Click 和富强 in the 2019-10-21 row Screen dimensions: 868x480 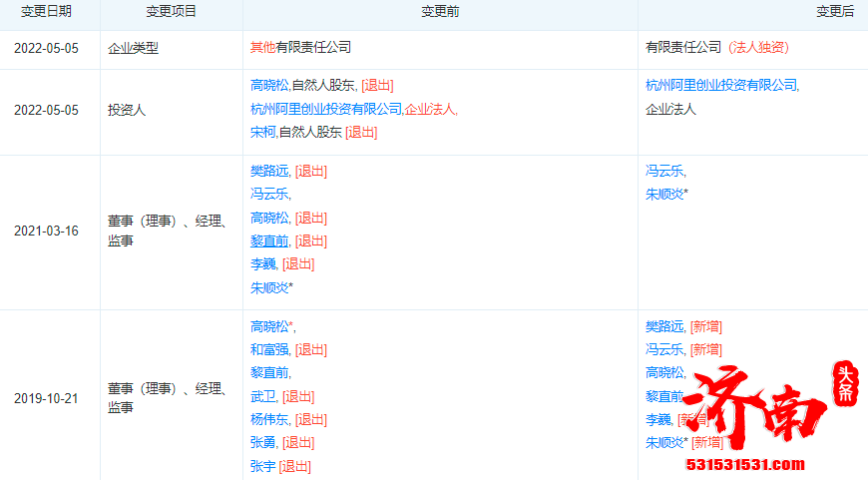(x=269, y=349)
